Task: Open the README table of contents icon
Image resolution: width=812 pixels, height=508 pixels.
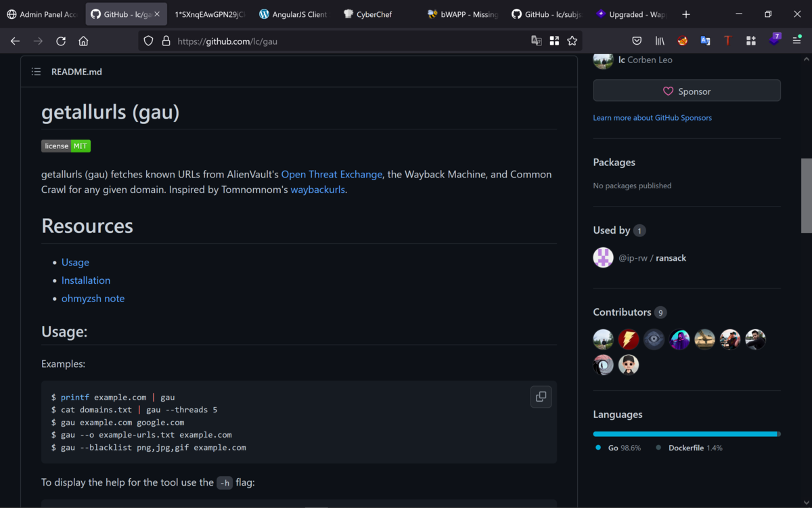Action: 37,72
